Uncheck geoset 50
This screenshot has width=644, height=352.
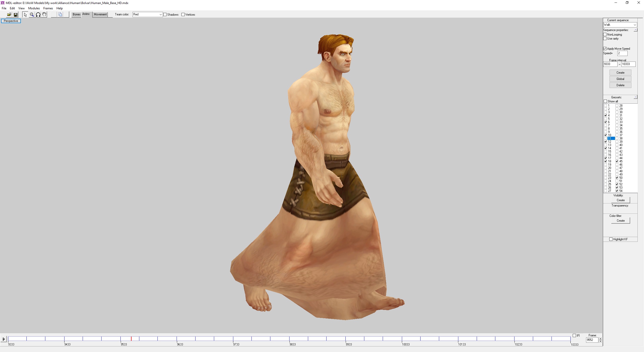click(617, 178)
